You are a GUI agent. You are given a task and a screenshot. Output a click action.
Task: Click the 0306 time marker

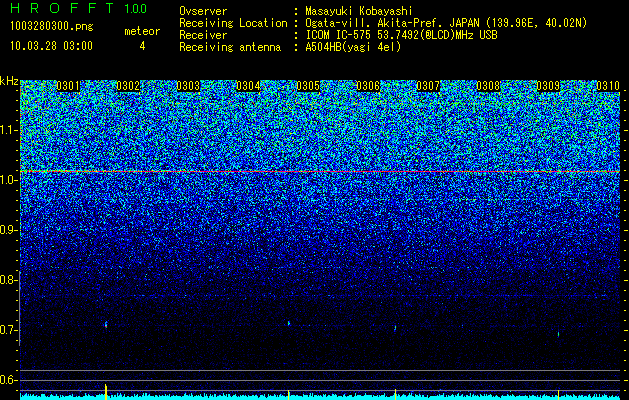(x=368, y=86)
